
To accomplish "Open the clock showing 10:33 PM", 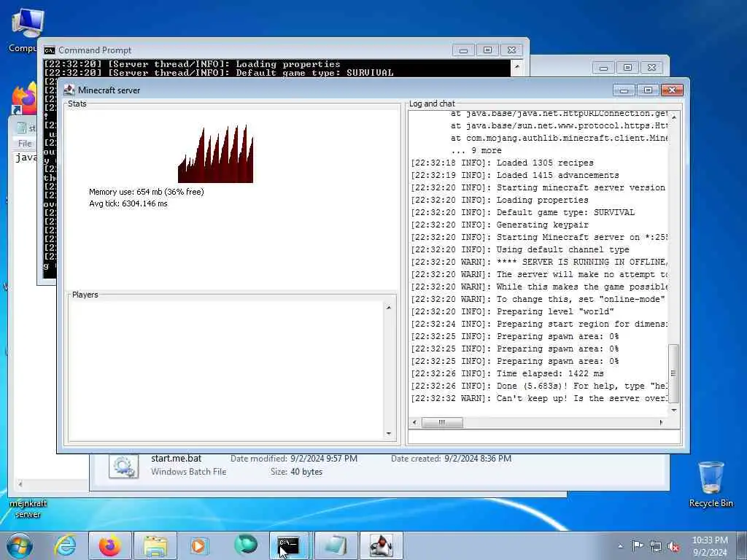I will click(710, 545).
